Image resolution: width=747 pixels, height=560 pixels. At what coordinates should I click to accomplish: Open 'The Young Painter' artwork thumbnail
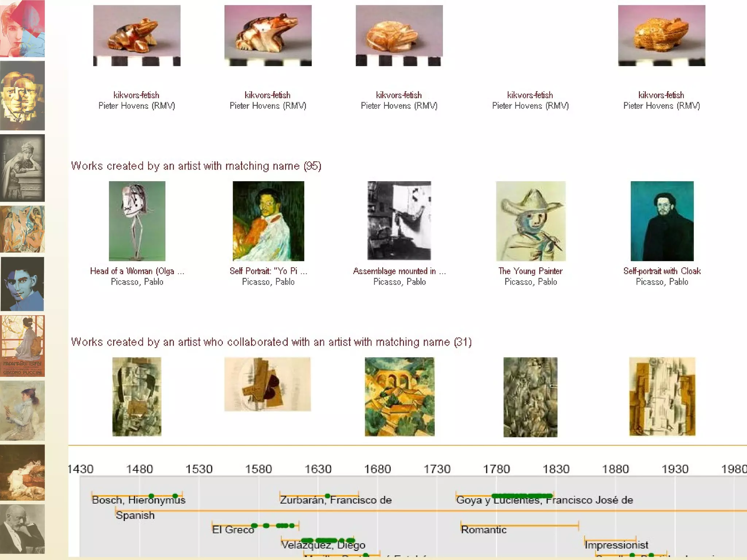pyautogui.click(x=531, y=221)
